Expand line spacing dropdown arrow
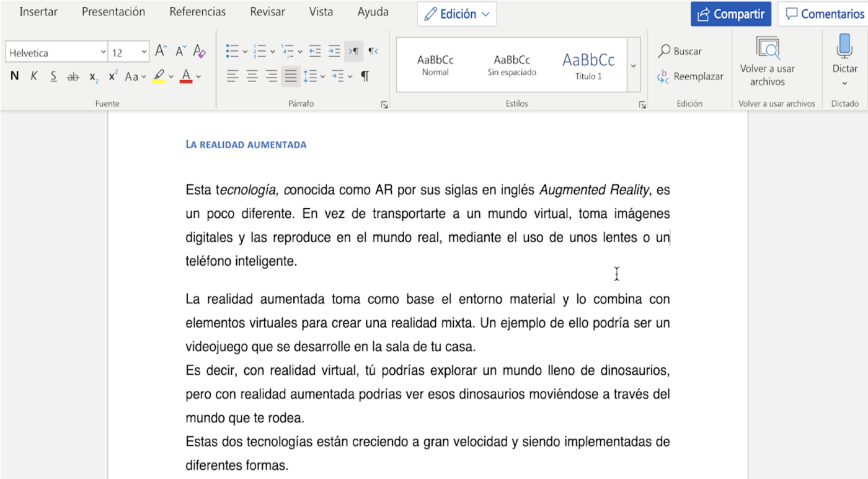 click(x=322, y=77)
